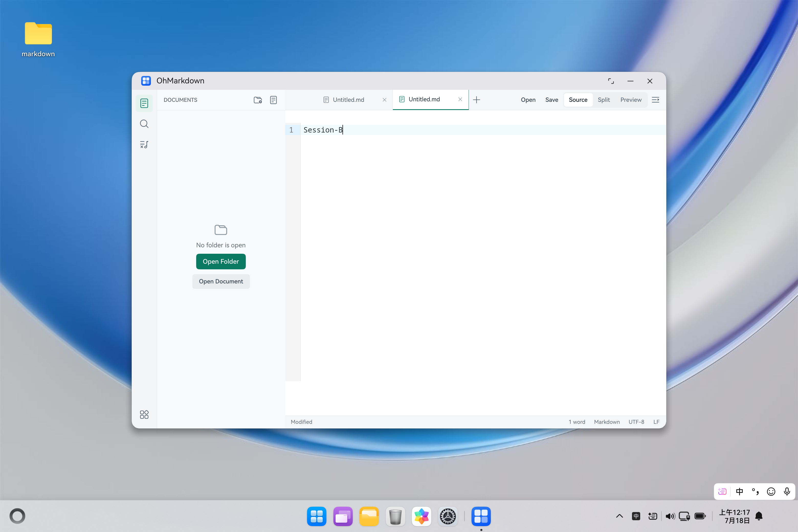The image size is (798, 532).
Task: Click the volume speaker tray icon
Action: coord(670,516)
